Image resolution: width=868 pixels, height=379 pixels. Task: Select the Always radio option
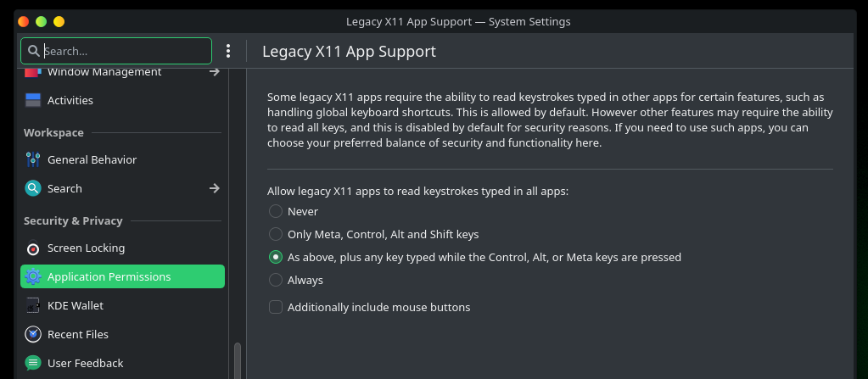pyautogui.click(x=276, y=280)
